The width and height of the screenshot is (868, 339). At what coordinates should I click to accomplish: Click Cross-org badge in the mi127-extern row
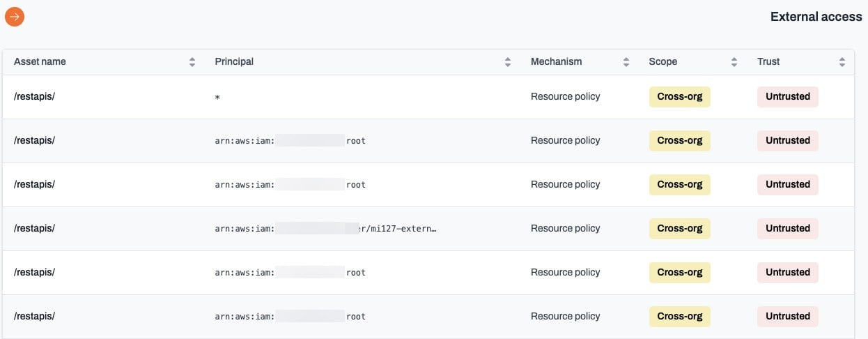[680, 229]
